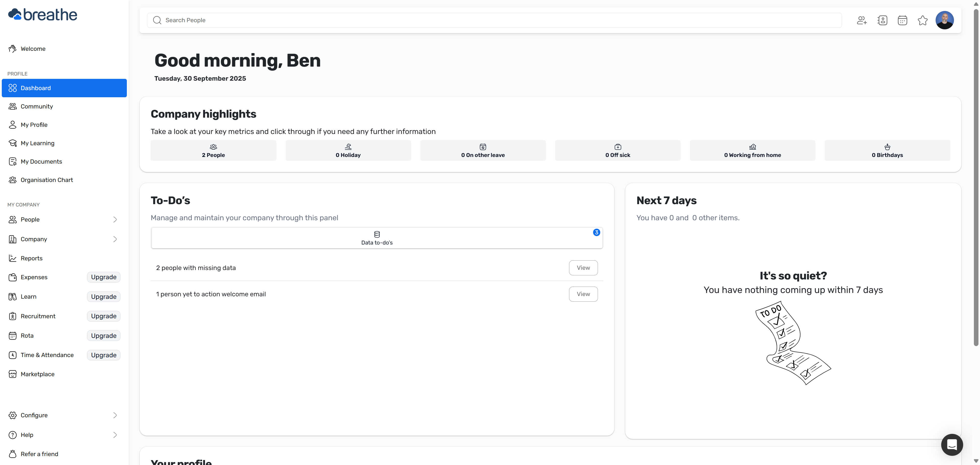Expand the Help submenu chevron
The image size is (980, 465).
click(115, 435)
